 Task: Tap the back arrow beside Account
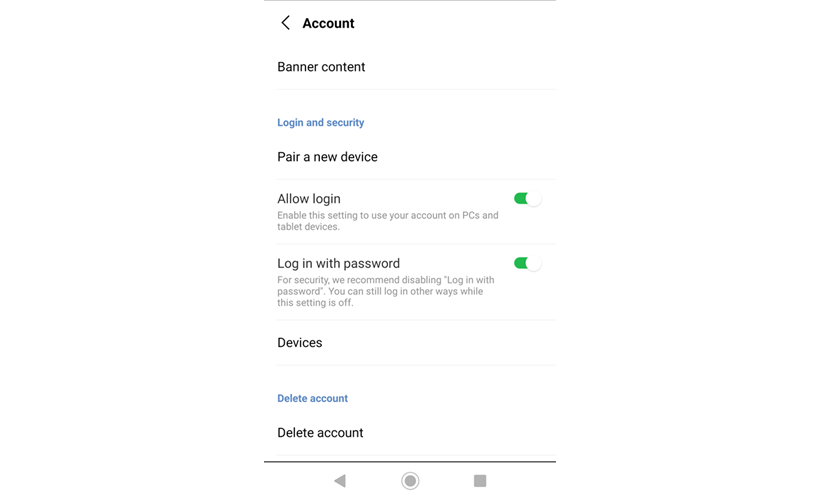[285, 23]
